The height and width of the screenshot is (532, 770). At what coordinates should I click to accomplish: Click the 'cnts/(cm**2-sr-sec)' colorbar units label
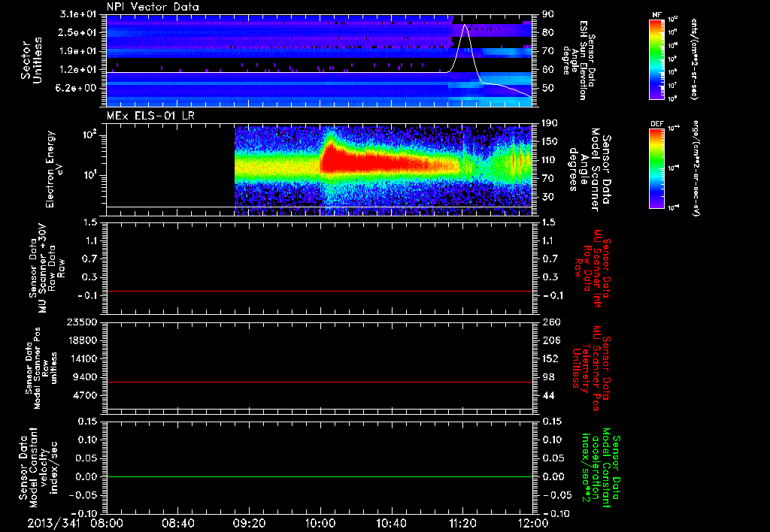(x=694, y=59)
